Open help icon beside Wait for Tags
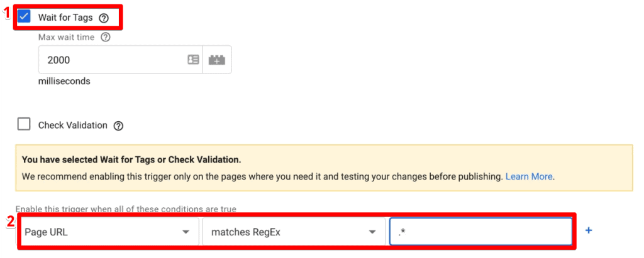The image size is (644, 258). [104, 18]
